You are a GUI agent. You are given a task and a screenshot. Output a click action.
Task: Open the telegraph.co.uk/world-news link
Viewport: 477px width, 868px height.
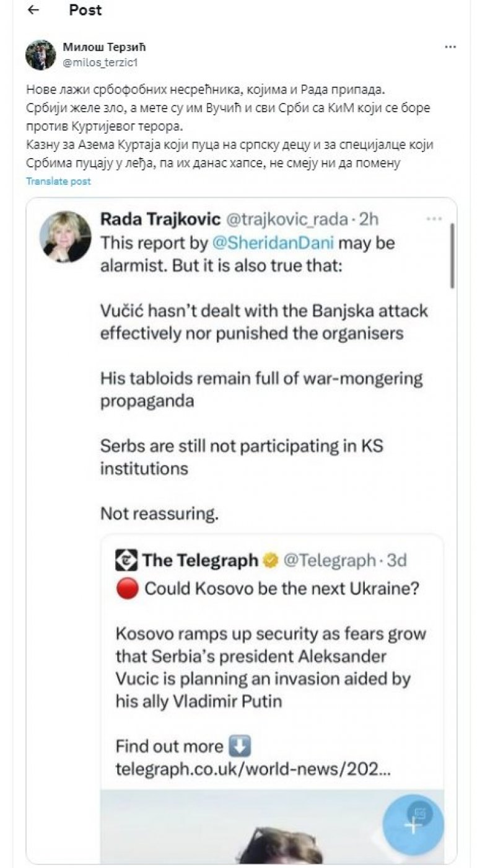point(253,769)
